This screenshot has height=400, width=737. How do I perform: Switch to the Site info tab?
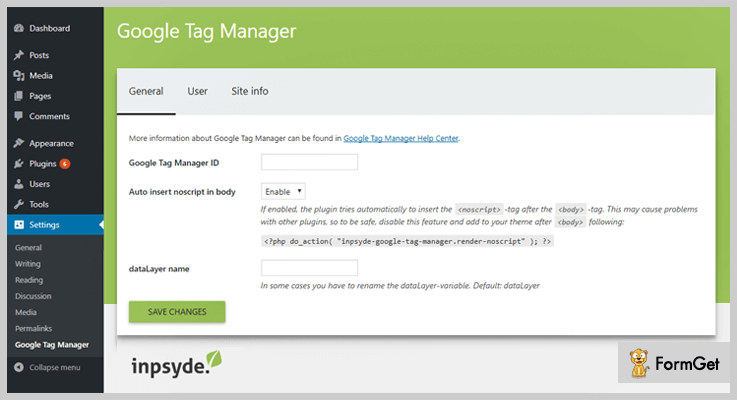[250, 91]
